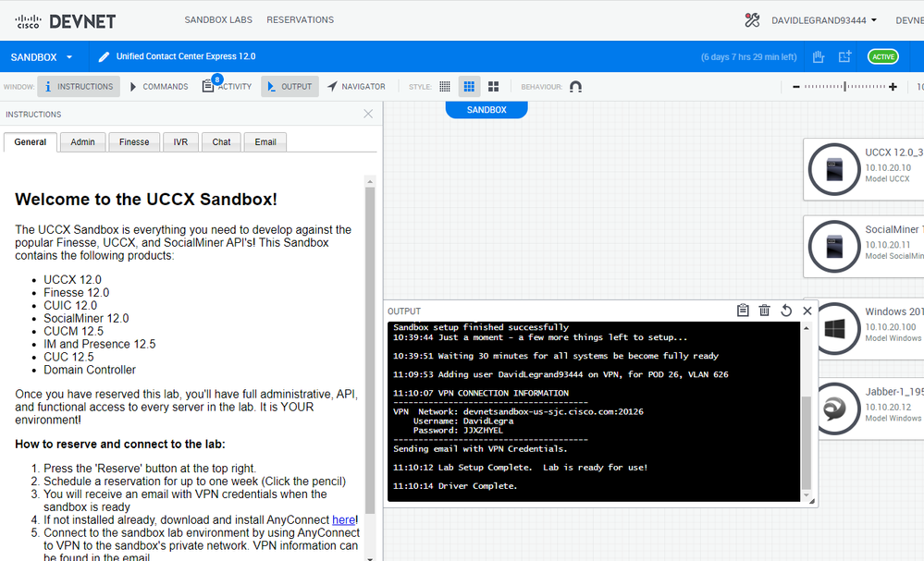Refresh the output with the reload icon
Screen dimensions: 924x561
pos(786,311)
